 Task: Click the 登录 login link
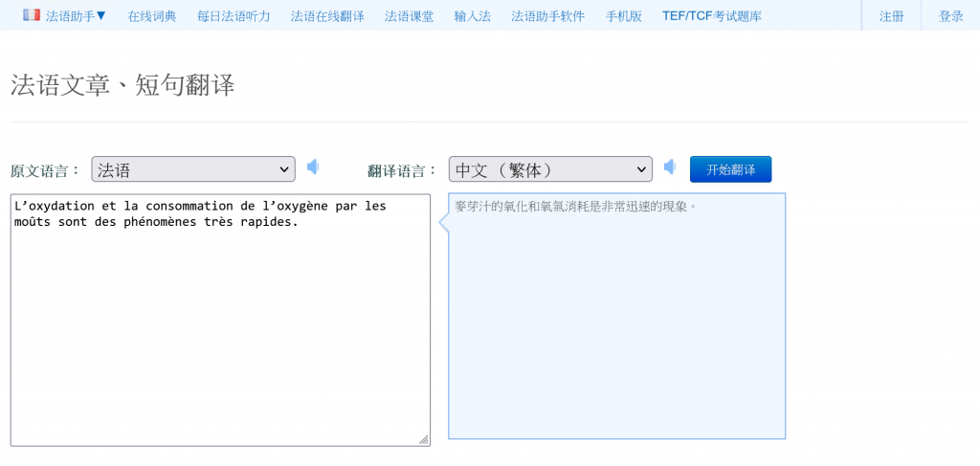[x=950, y=16]
